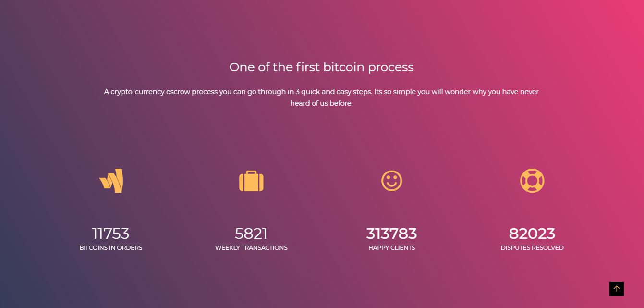Click the briefcase icon above Weekly Transactions

(251, 181)
